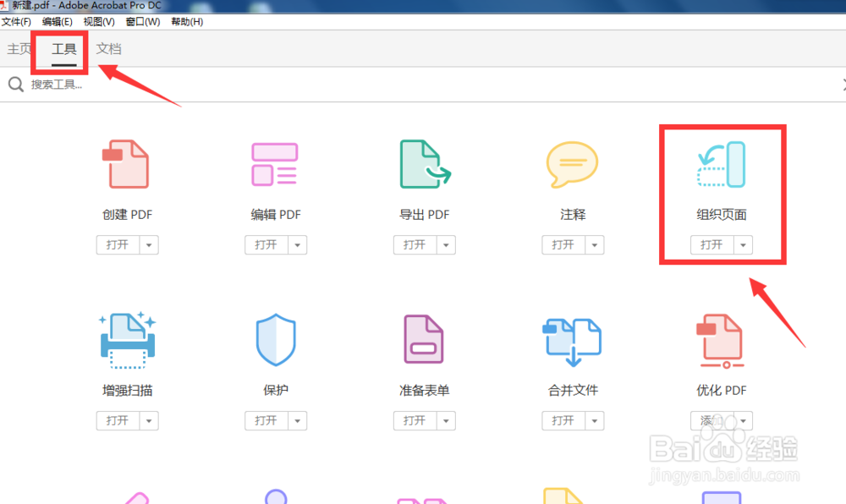The width and height of the screenshot is (846, 504).
Task: Expand dropdown arrow beside 增强扫描 打开
Action: (x=149, y=420)
